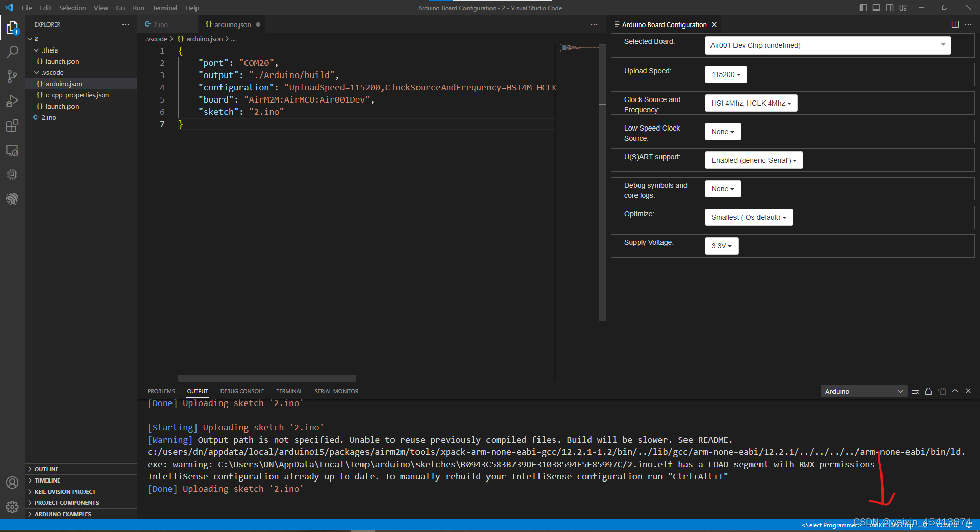The height and width of the screenshot is (532, 980).
Task: Split the Arduino Board Configuration editor right
Action: coord(955,24)
